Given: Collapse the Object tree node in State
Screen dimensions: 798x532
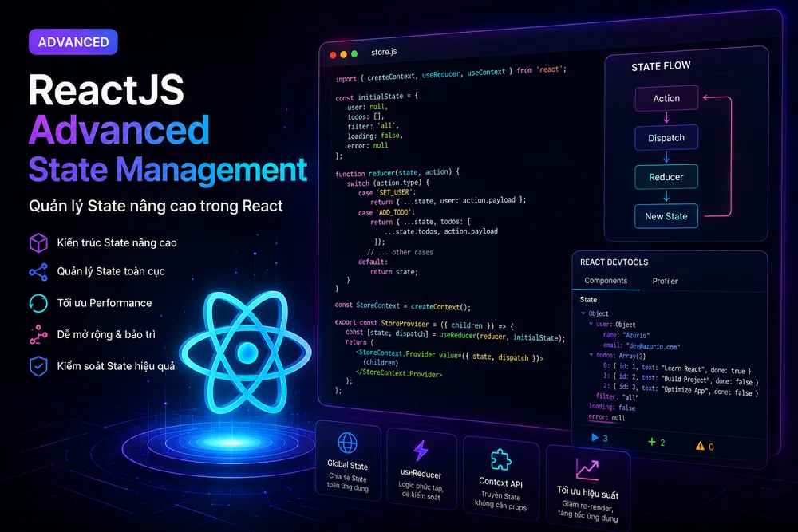Looking at the screenshot, I should 583,313.
